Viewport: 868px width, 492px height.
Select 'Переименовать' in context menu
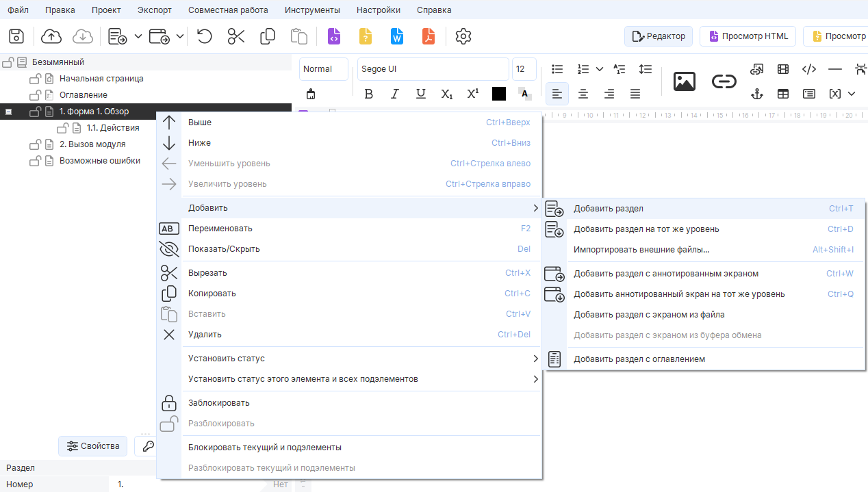point(349,229)
